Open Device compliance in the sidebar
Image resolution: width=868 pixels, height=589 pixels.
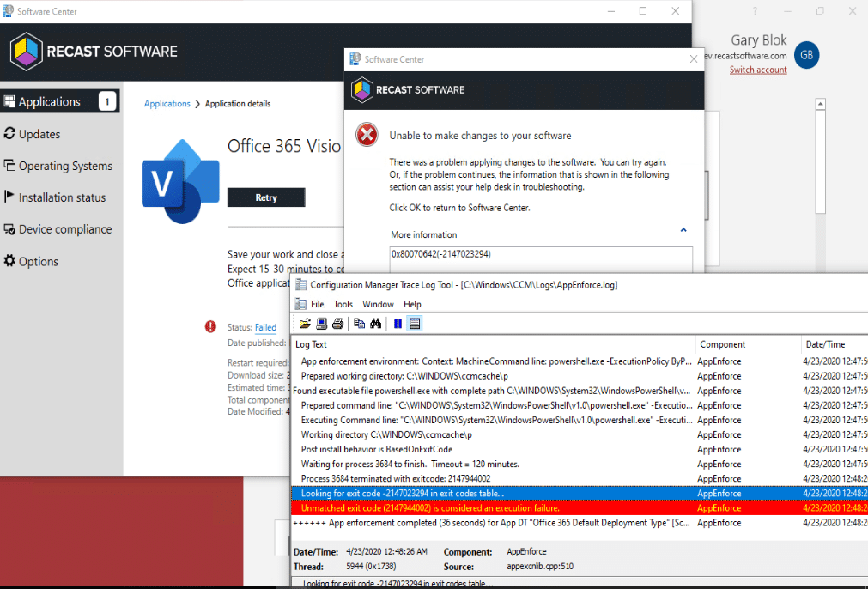point(65,229)
